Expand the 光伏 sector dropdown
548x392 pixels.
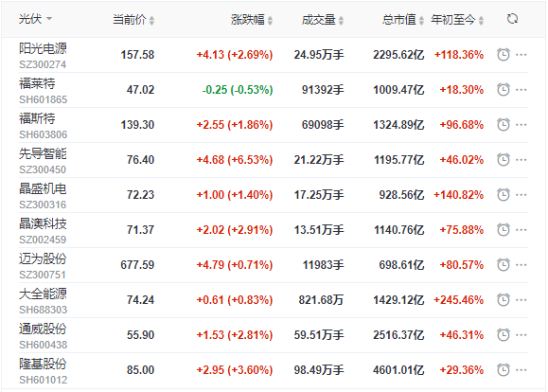pos(35,19)
